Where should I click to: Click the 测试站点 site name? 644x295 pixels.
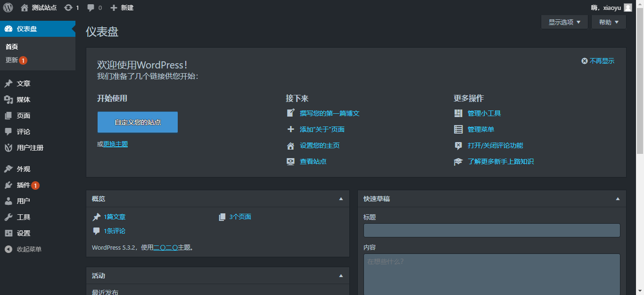[x=44, y=8]
